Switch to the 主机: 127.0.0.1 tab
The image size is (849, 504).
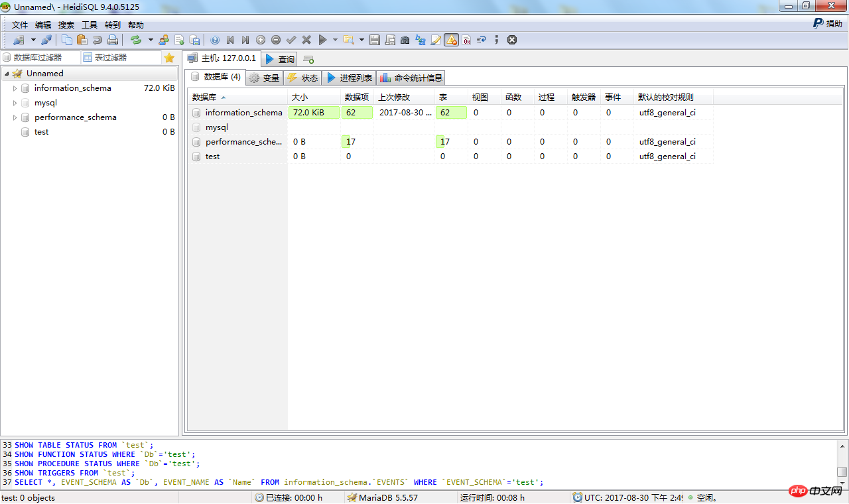click(222, 58)
